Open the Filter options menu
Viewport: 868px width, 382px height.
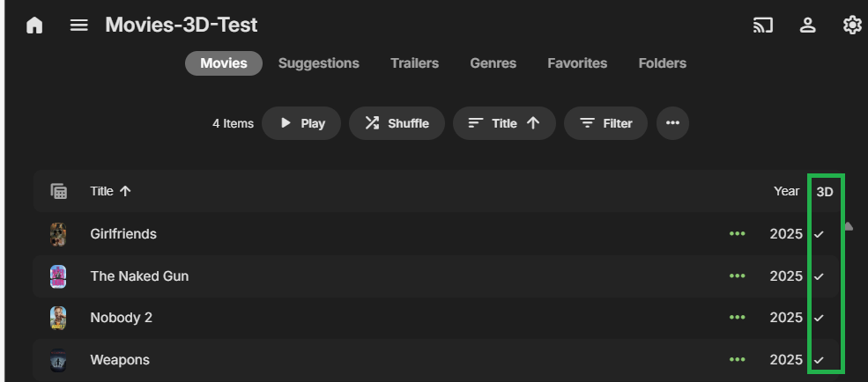(605, 123)
